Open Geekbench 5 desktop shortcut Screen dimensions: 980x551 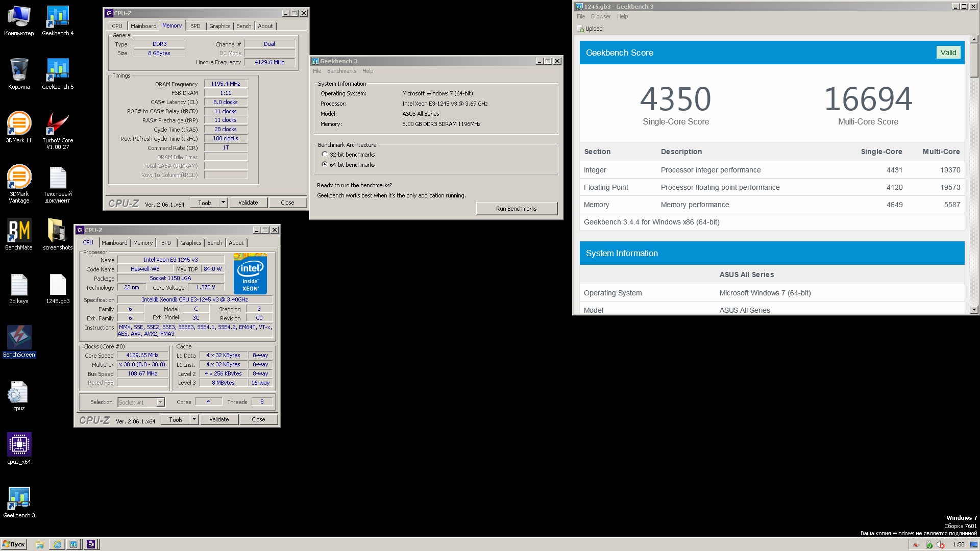pos(58,74)
